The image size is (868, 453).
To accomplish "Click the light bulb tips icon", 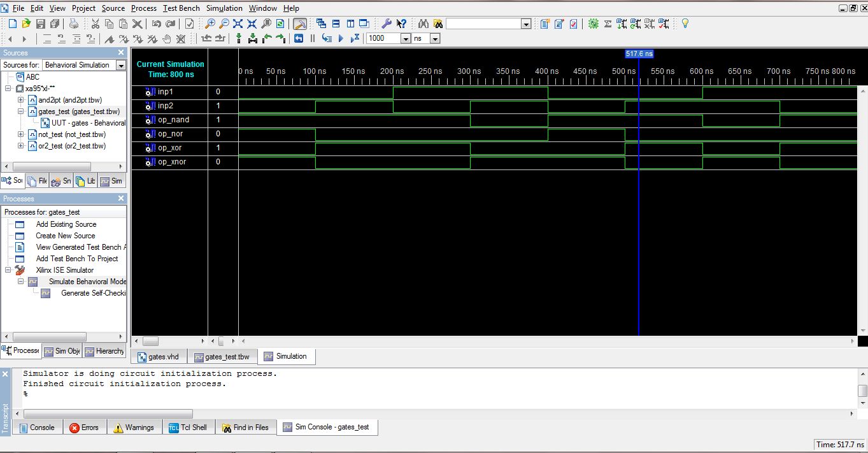I will tap(685, 24).
